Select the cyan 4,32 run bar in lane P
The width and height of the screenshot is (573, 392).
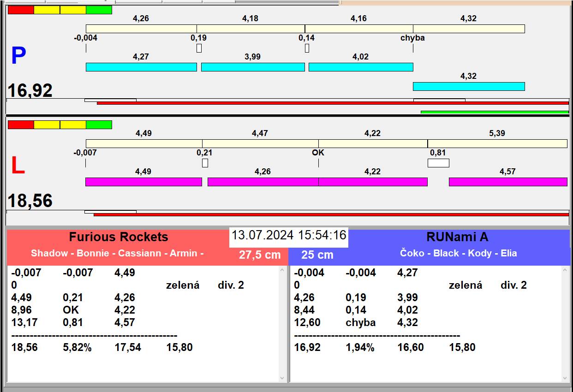[469, 86]
